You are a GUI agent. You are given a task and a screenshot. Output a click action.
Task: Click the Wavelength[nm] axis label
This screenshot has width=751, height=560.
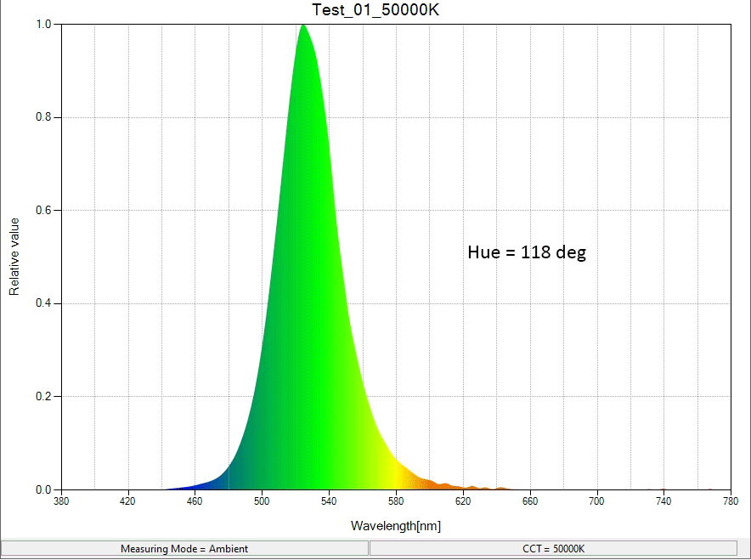pos(396,526)
